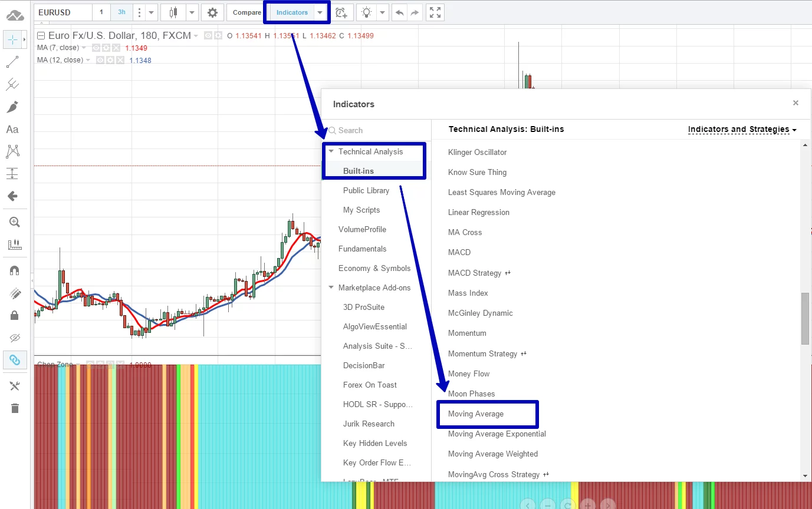This screenshot has width=812, height=509.
Task: Open the lightbulb ideas dropdown arrow
Action: coord(383,12)
